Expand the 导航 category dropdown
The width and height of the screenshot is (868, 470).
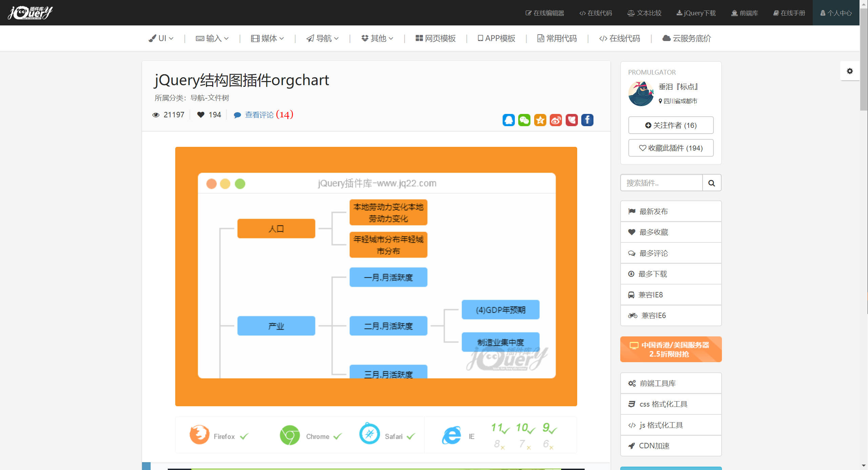(x=322, y=38)
